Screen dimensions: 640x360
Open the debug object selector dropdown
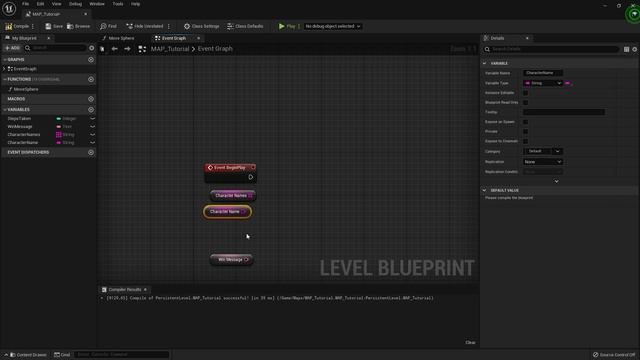(x=333, y=26)
